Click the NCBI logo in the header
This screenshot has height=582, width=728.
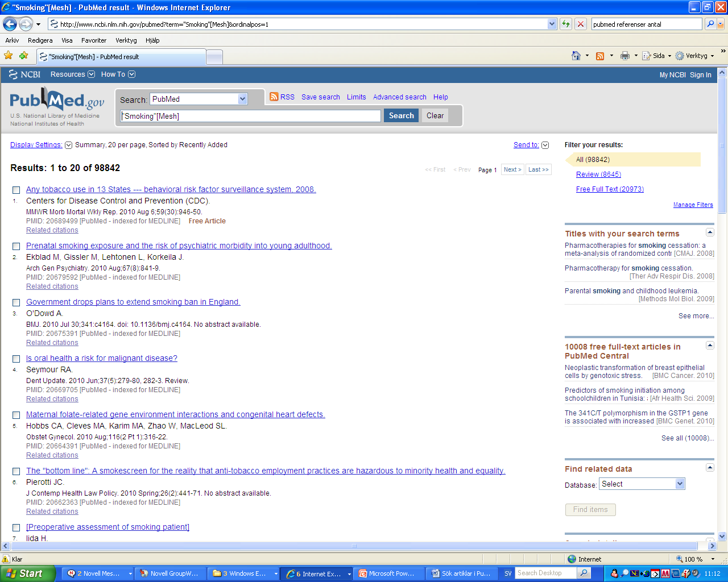[x=24, y=74]
